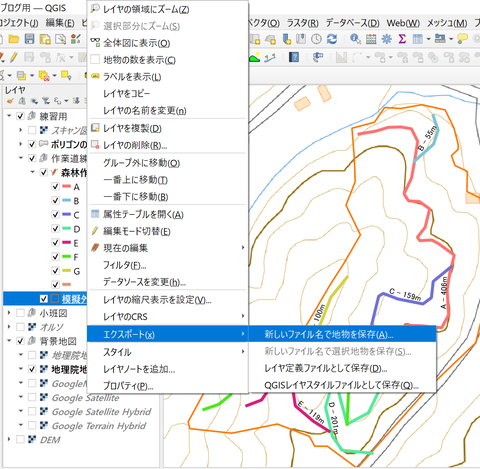Open the attribute table dropdown arrow in toolbar
This screenshot has width=480, height=469.
click(429, 39)
